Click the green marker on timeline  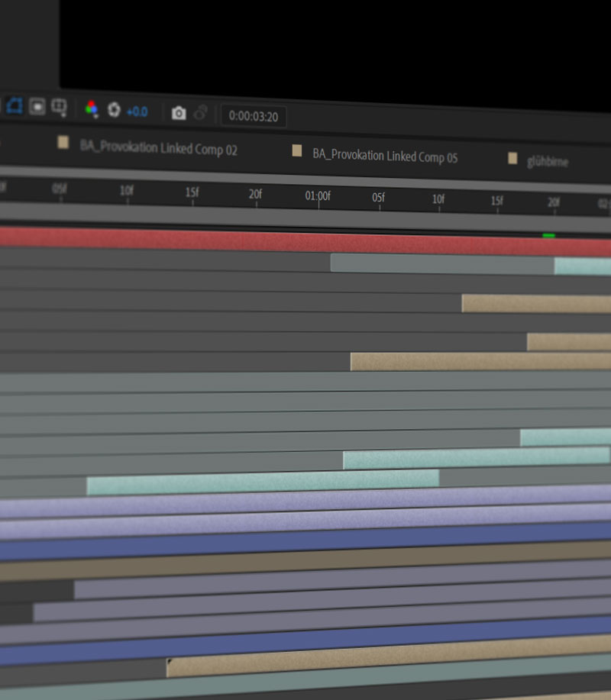(x=548, y=236)
